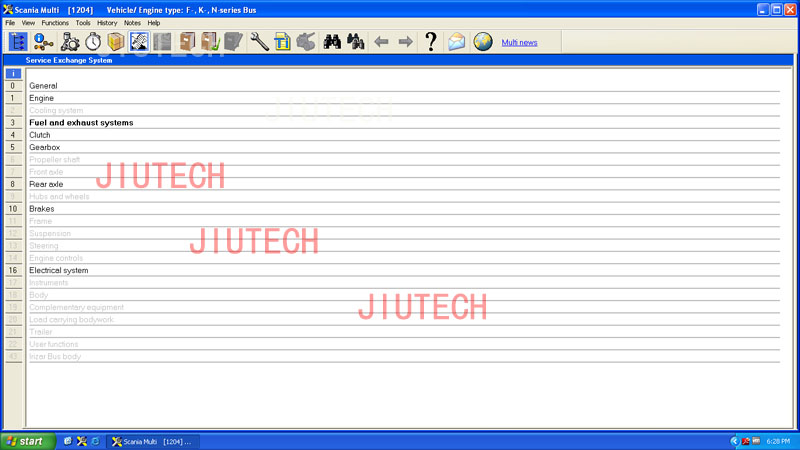
Task: Select the Rear axle row
Action: pyautogui.click(x=404, y=184)
